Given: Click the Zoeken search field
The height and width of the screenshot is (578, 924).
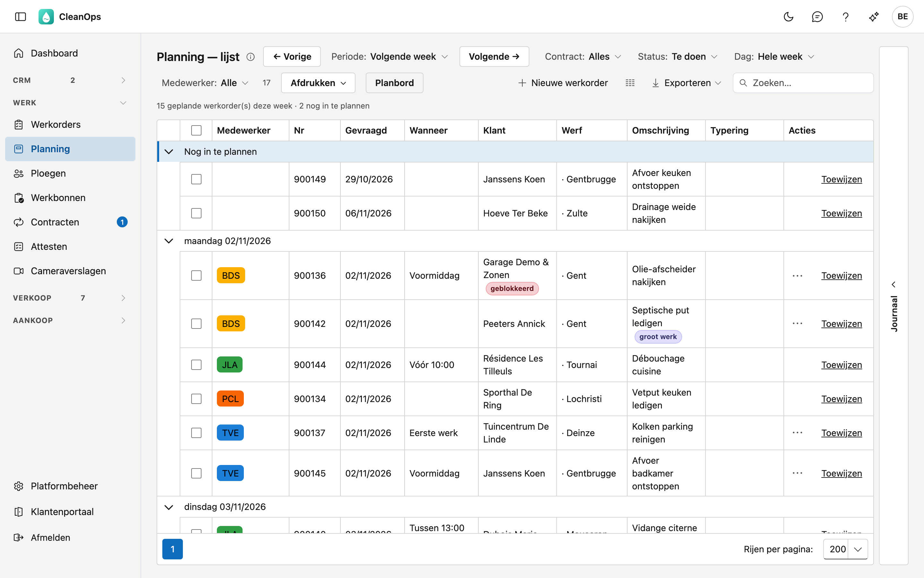Looking at the screenshot, I should 803,83.
